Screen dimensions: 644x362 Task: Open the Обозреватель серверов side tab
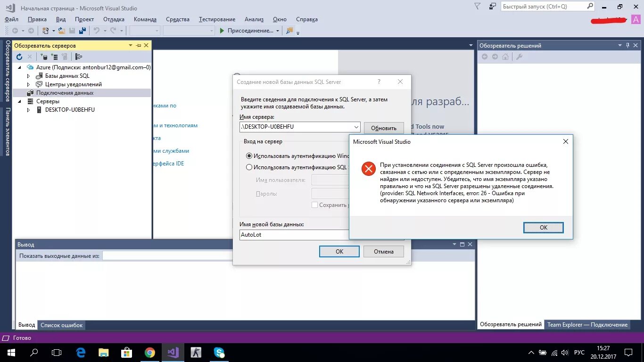point(8,71)
